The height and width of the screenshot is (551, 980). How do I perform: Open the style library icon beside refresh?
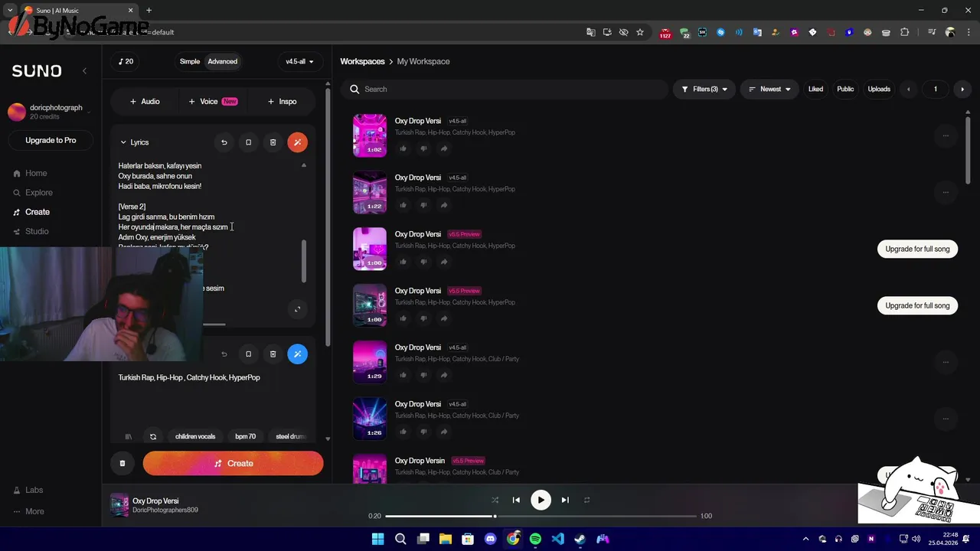click(129, 436)
